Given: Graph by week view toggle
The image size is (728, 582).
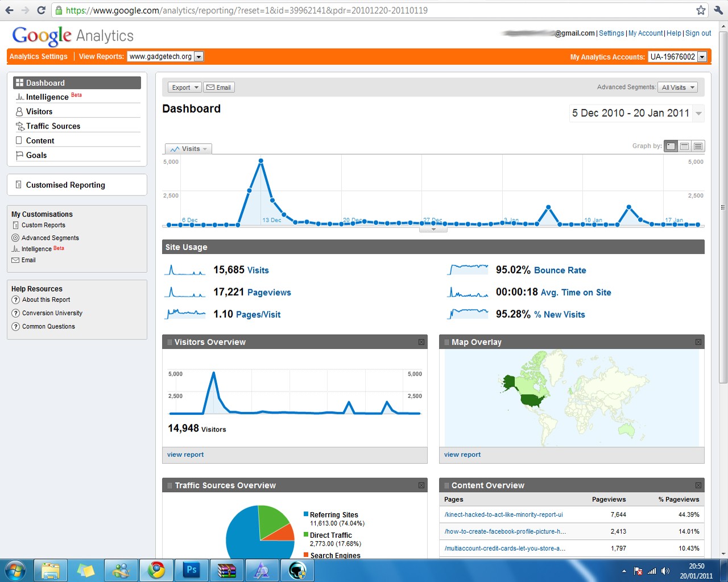Looking at the screenshot, I should coord(685,146).
